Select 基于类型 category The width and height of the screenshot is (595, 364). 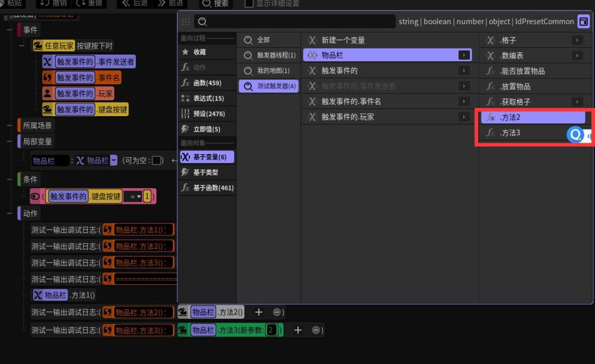tap(207, 172)
